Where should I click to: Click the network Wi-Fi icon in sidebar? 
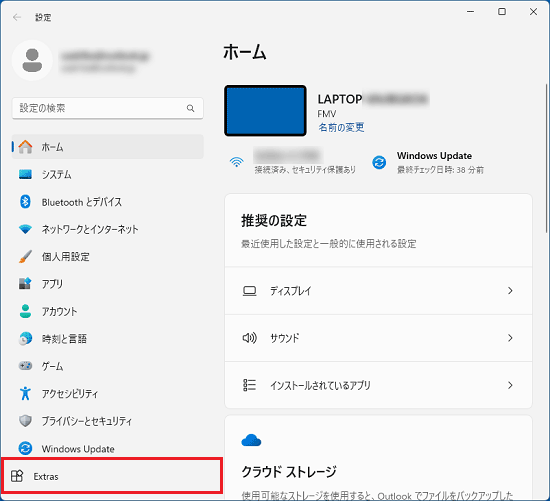[x=25, y=229]
